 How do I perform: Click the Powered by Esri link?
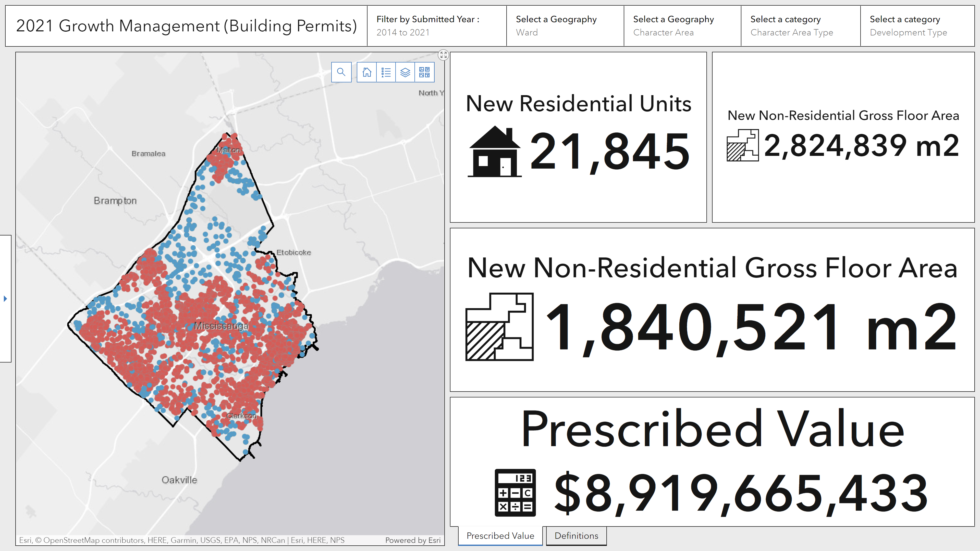pos(413,540)
